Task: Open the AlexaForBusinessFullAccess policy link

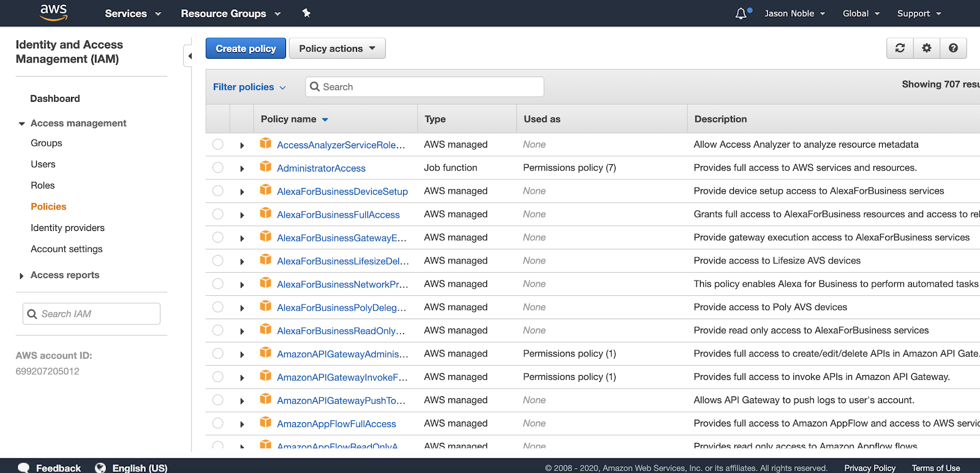Action: [338, 214]
